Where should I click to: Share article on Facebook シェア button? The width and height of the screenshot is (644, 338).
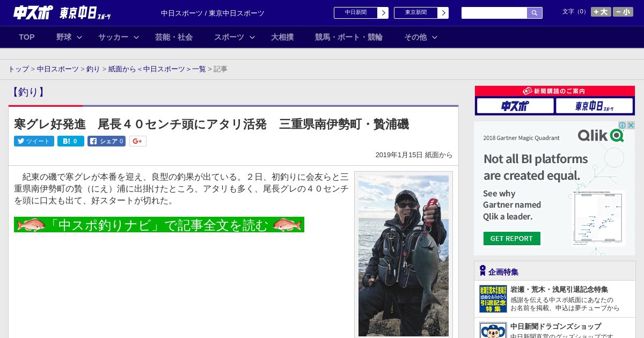click(107, 141)
